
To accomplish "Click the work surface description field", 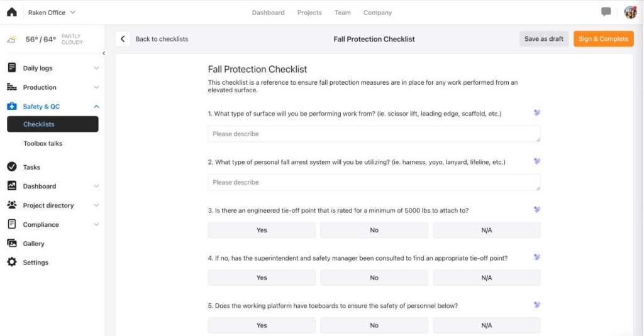I will point(374,134).
